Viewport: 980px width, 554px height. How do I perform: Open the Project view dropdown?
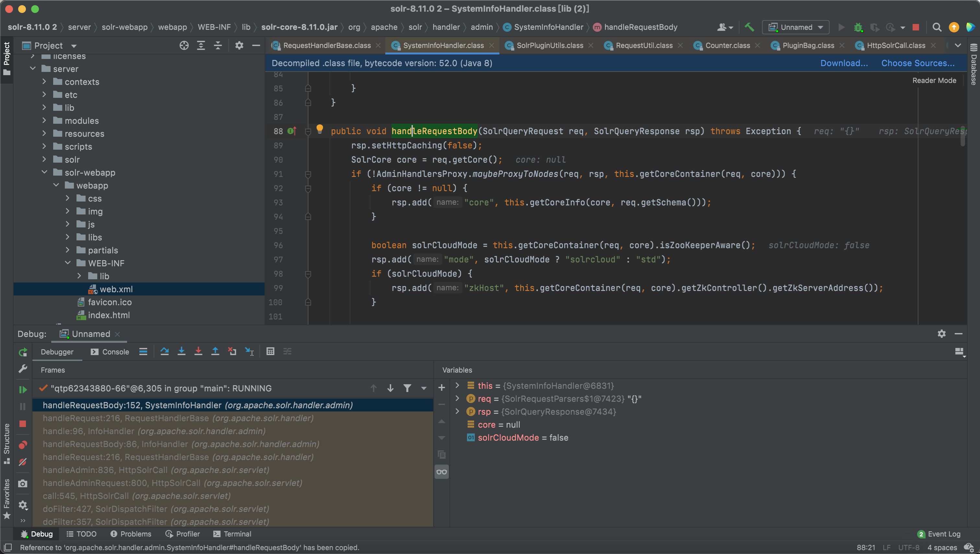point(74,46)
